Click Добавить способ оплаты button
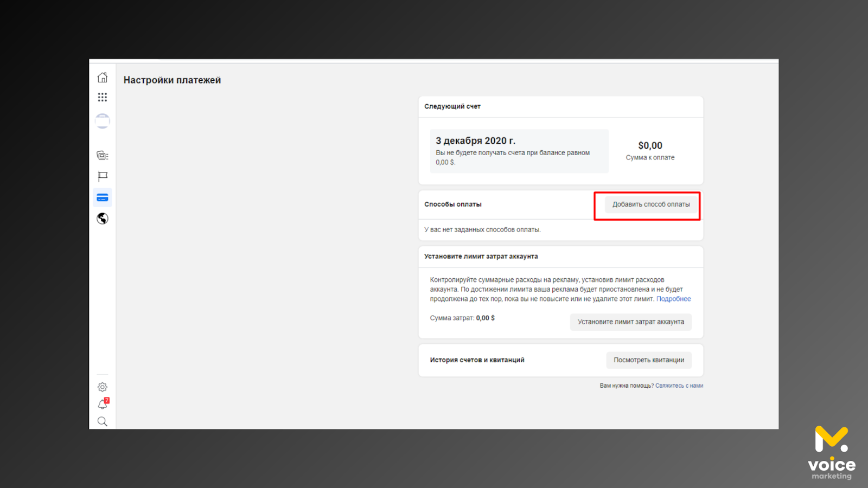Screen dimensions: 868x488 (651, 204)
